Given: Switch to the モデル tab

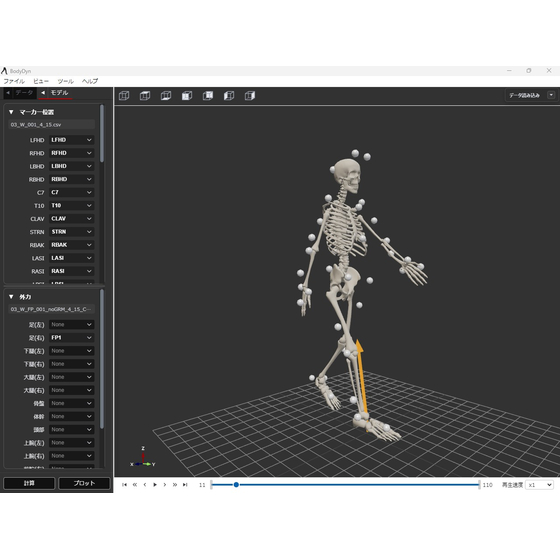Looking at the screenshot, I should 55,93.
